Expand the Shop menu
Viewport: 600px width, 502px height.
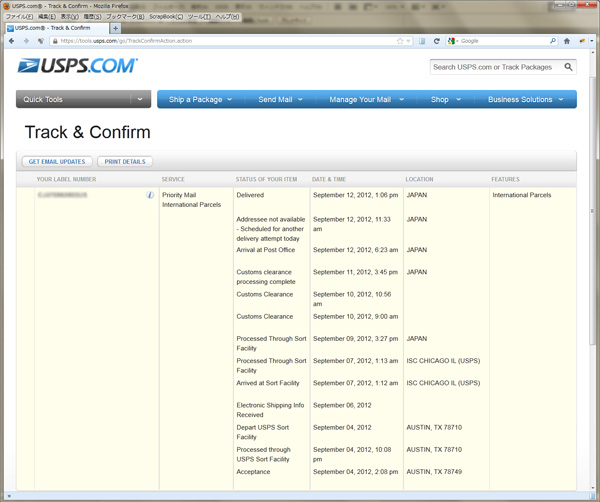click(x=446, y=99)
